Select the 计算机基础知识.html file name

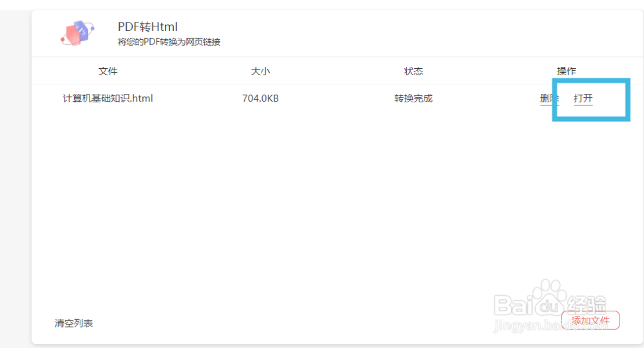tap(108, 99)
